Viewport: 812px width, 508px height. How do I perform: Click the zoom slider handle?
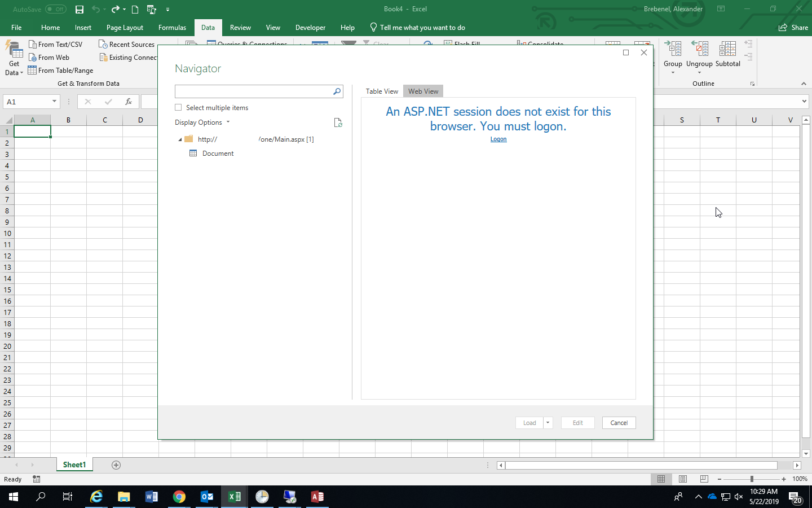click(x=752, y=479)
